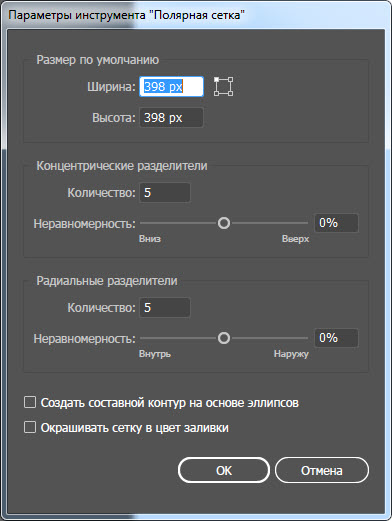Click the Вверх slider label
This screenshot has height=521, width=392.
[x=295, y=239]
